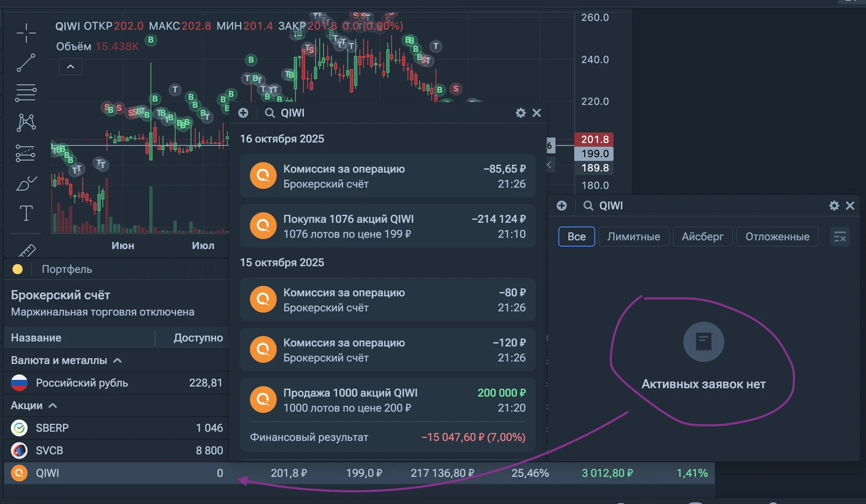
Task: Select the trend line drawing tool
Action: 26,63
